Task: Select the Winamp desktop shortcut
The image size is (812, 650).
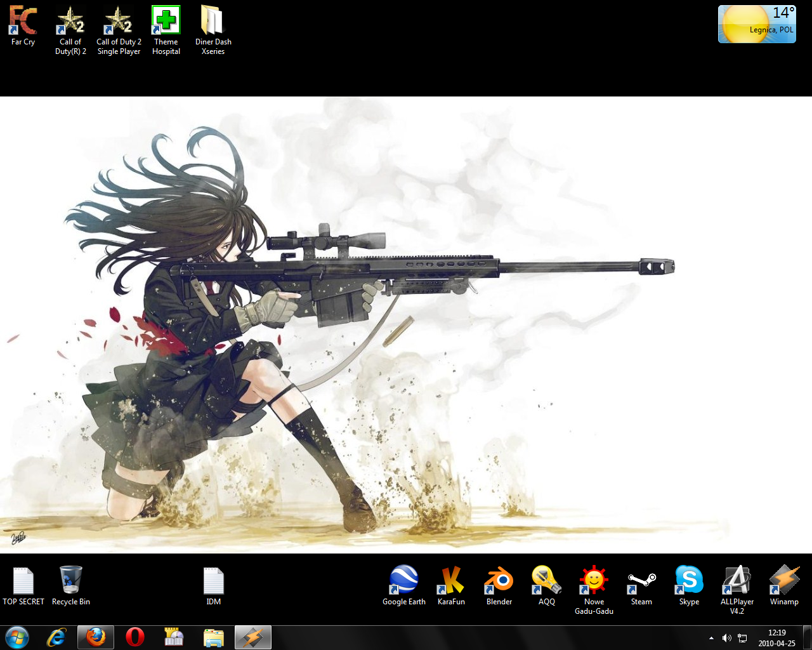Action: (785, 586)
